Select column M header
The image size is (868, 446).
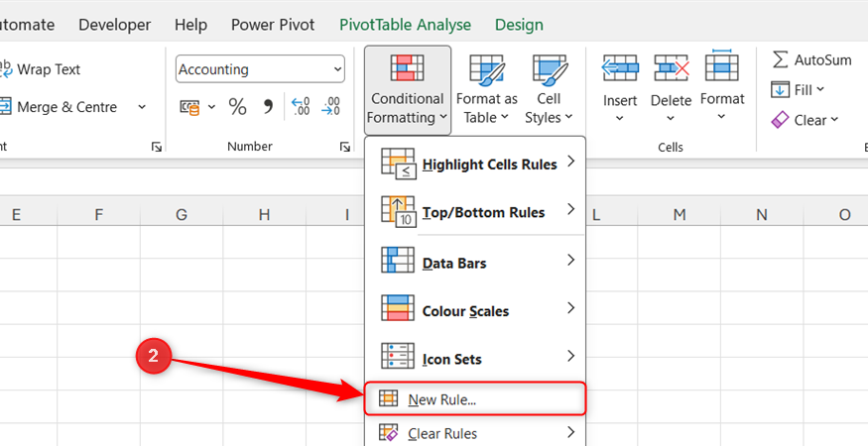(x=680, y=215)
